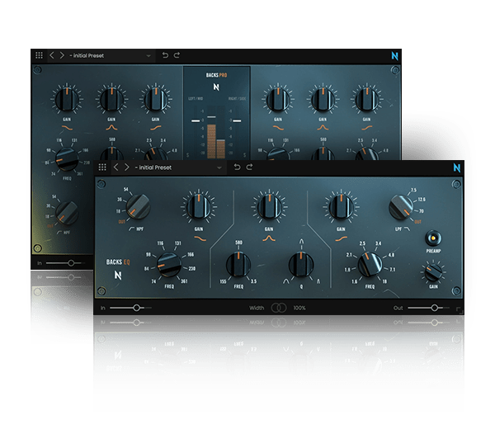The width and height of the screenshot is (495, 448).
Task: Redo change in Backs Pro window
Action: coord(177,55)
